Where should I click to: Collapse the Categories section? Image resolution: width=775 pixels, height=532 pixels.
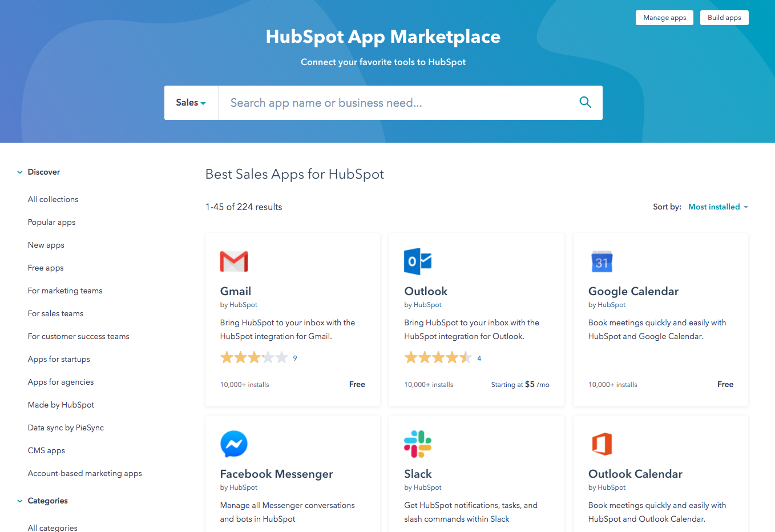[x=19, y=501]
